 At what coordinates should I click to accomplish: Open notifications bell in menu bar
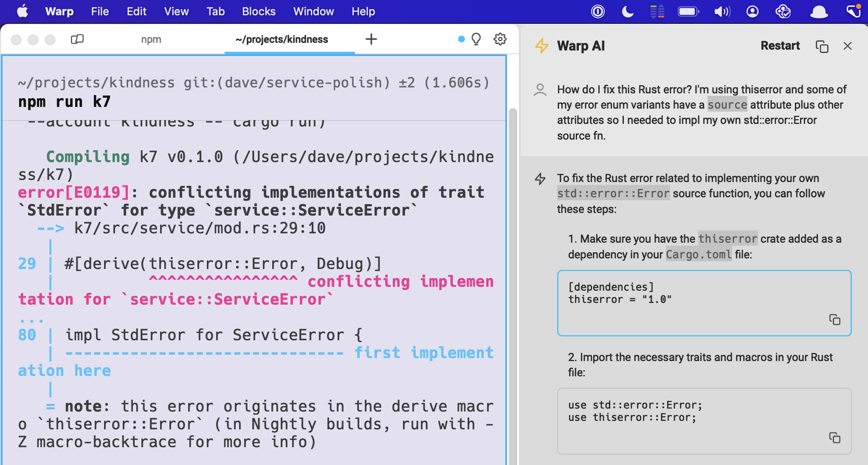point(818,11)
